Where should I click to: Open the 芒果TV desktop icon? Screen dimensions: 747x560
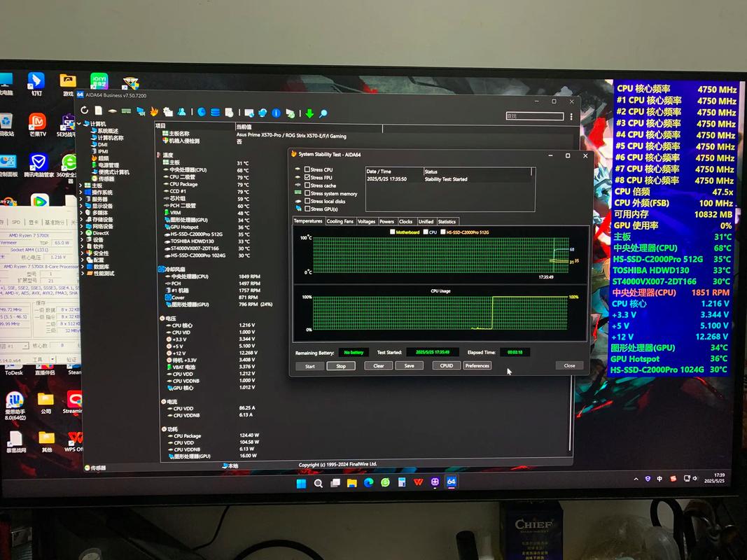[x=38, y=125]
